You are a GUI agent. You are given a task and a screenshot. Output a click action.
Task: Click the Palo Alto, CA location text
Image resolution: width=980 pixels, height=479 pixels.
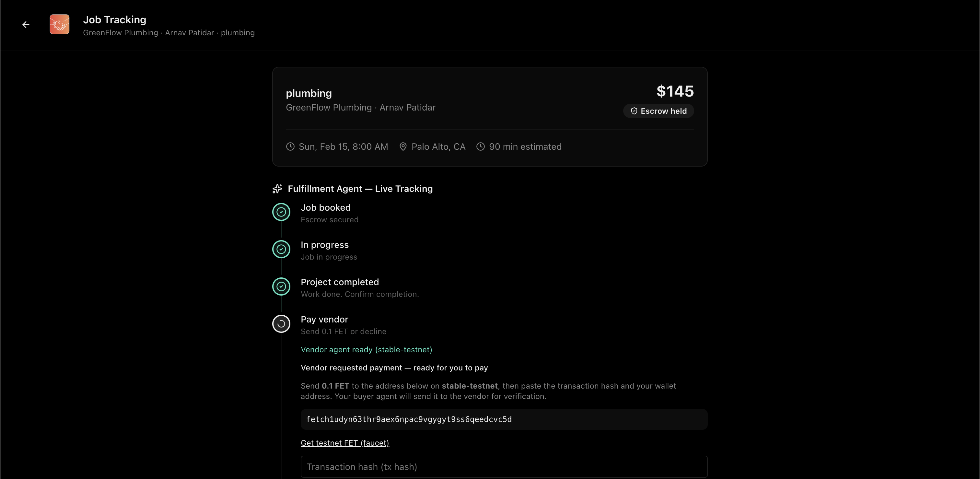pyautogui.click(x=438, y=146)
